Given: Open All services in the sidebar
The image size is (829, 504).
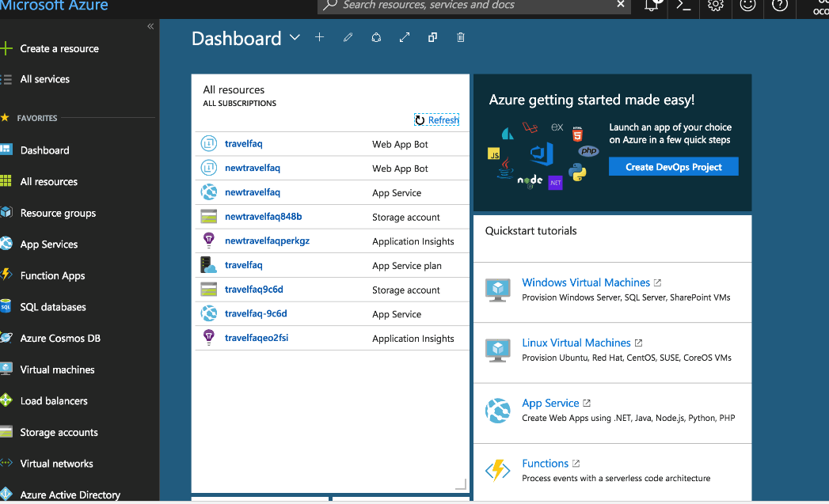Looking at the screenshot, I should 44,79.
